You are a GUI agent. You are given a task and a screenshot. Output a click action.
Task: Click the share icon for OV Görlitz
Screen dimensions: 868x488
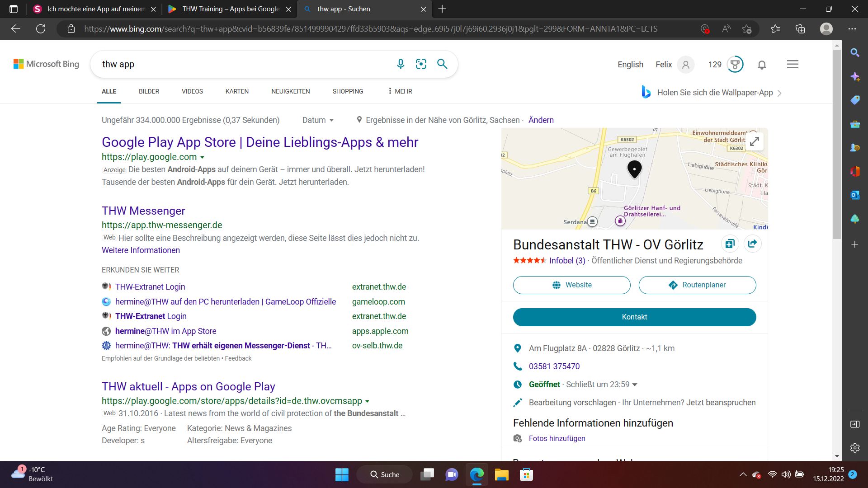752,244
